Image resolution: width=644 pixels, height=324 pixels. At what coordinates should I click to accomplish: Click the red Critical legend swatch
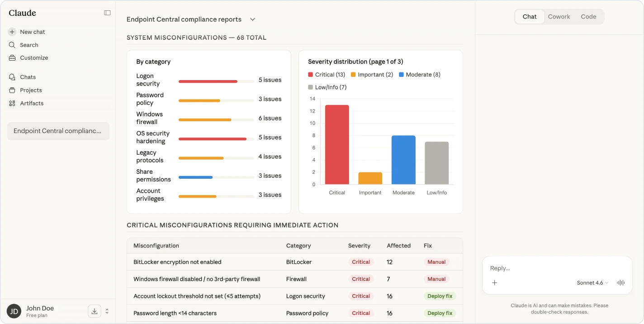point(310,75)
